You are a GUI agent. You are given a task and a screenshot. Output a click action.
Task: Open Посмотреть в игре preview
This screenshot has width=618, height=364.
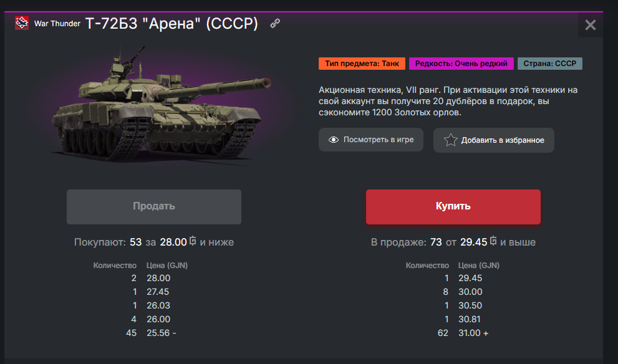(x=370, y=140)
